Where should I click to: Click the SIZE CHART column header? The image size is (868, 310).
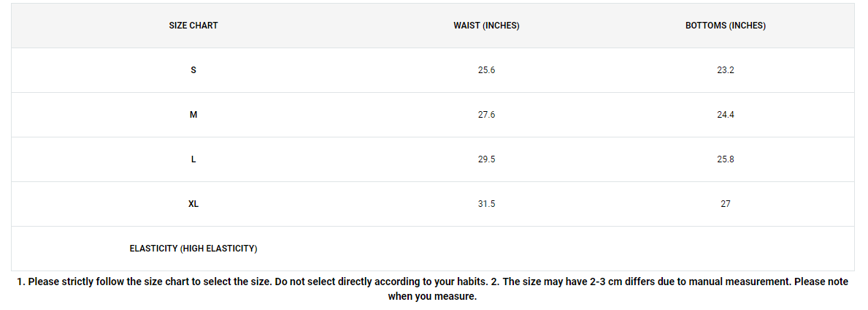193,26
